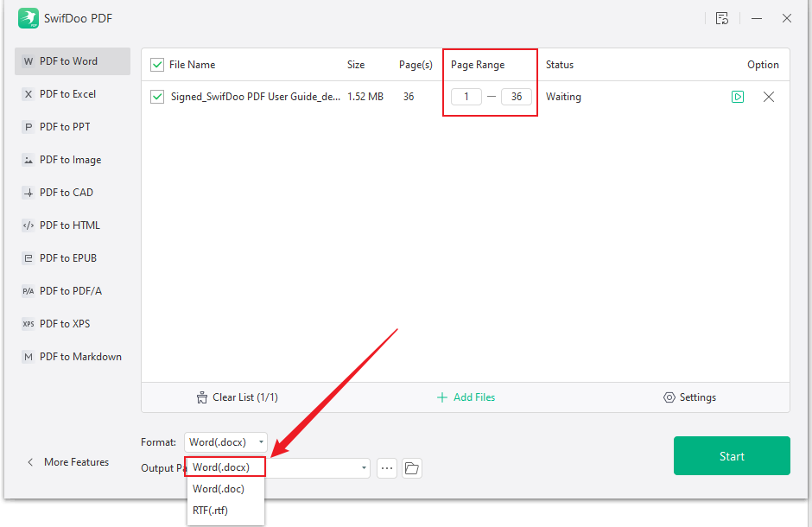This screenshot has width=812, height=527.
Task: Click the M icon for Markdown
Action: (x=29, y=357)
